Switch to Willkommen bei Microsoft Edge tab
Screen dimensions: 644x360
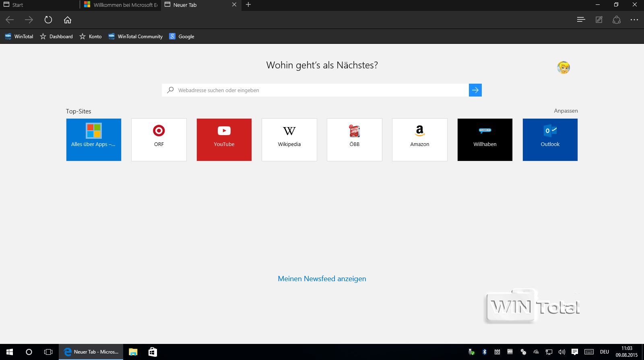click(121, 5)
